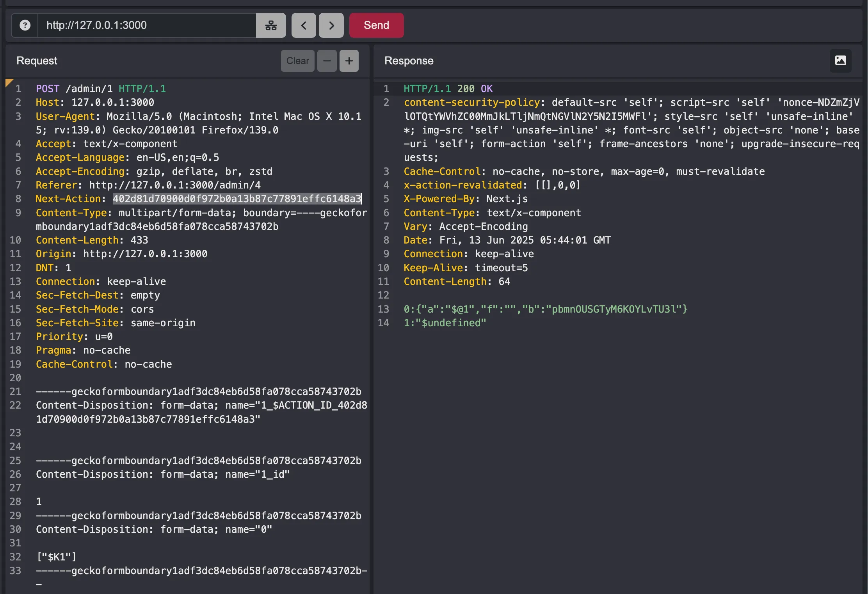Click the minus button in Request panel
Image resolution: width=868 pixels, height=594 pixels.
click(327, 61)
